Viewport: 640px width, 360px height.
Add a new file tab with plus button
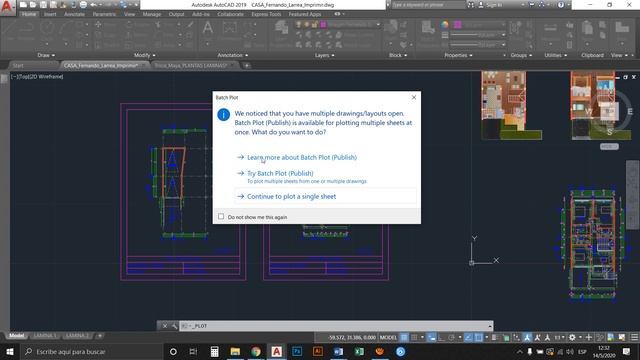(x=247, y=65)
